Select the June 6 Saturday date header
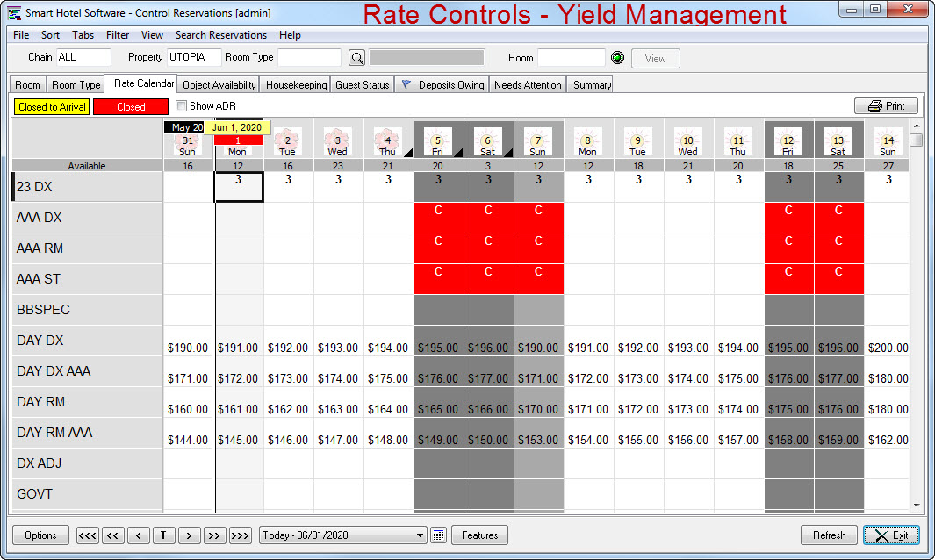 click(x=488, y=140)
